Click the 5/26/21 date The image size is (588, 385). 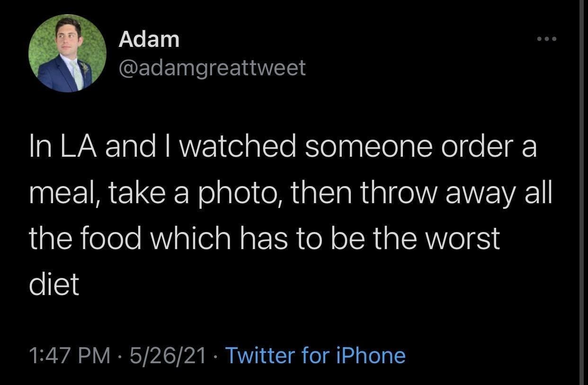164,356
